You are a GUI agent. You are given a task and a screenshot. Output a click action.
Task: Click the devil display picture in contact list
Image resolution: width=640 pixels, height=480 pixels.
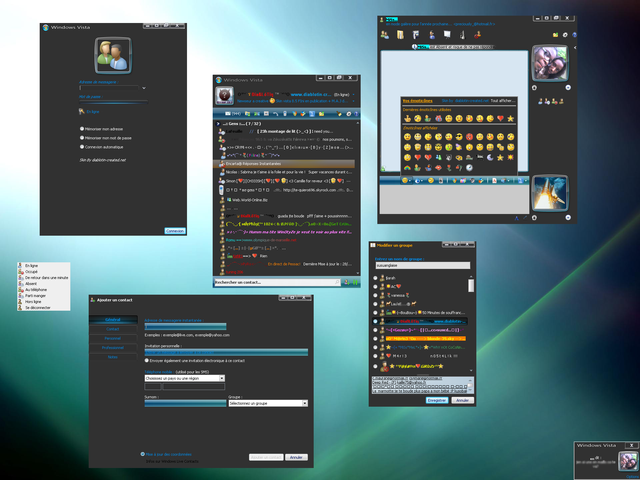224,96
